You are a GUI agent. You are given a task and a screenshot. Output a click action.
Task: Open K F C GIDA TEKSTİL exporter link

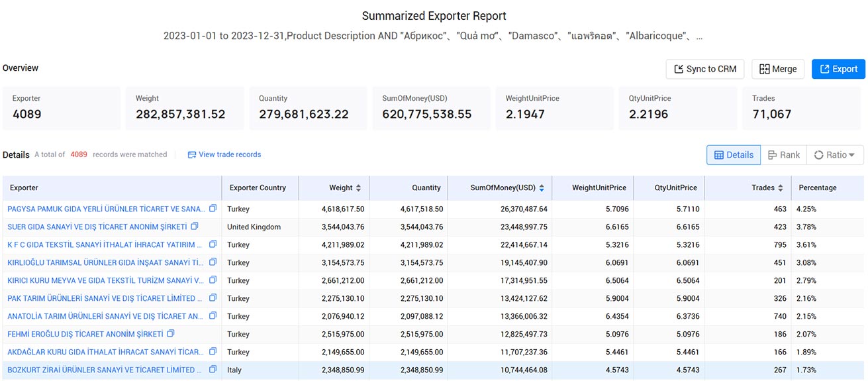(x=106, y=245)
